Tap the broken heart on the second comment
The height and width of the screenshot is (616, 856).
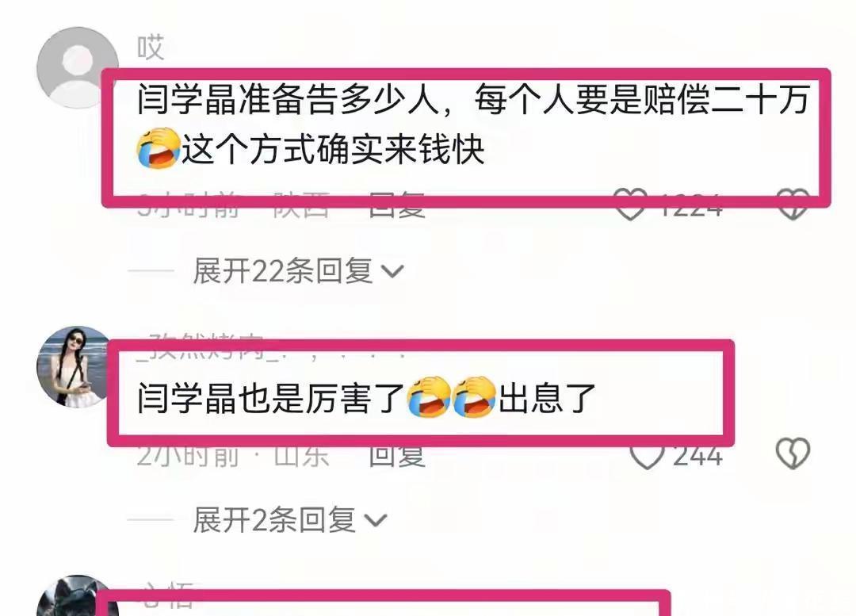pos(793,453)
